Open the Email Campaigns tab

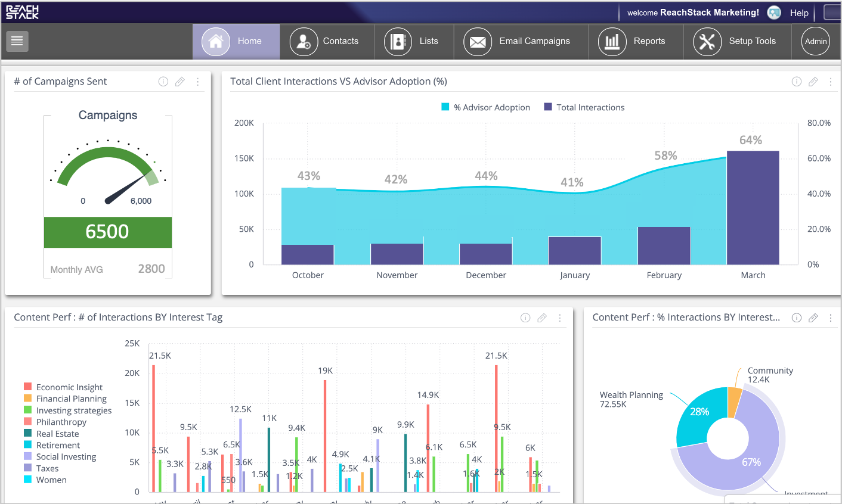[521, 41]
